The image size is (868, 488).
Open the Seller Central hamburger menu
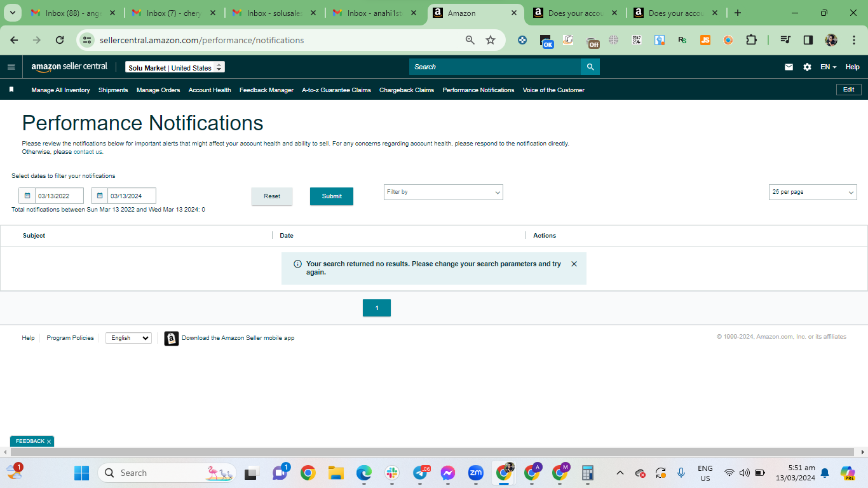[x=11, y=67]
